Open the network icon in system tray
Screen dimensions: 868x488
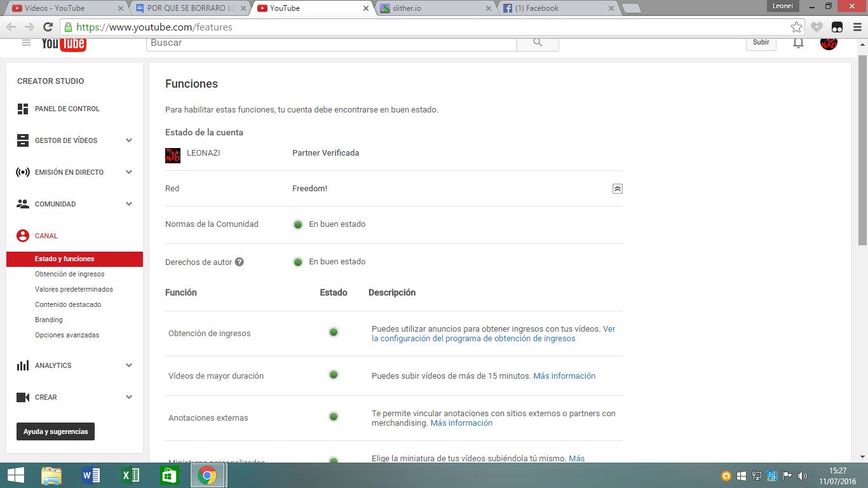757,475
